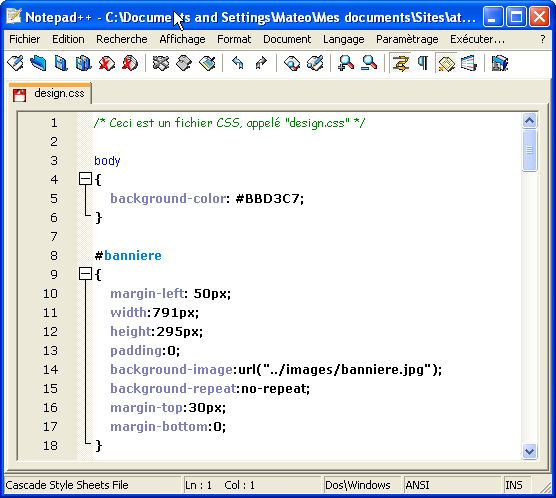Click the window resize grip in status bar
Screen dimensions: 556x498
(545, 487)
